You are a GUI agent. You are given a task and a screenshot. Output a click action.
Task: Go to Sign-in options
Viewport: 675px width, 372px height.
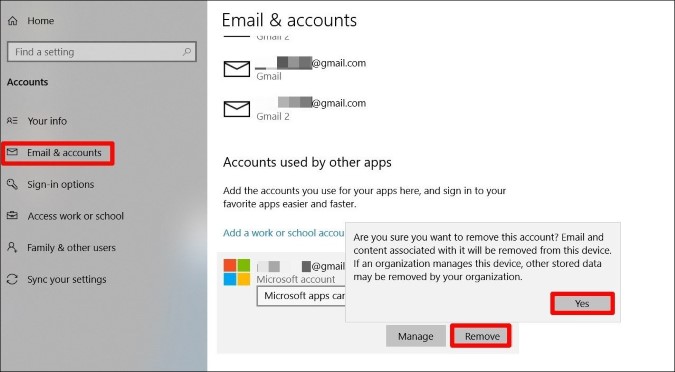tap(60, 184)
